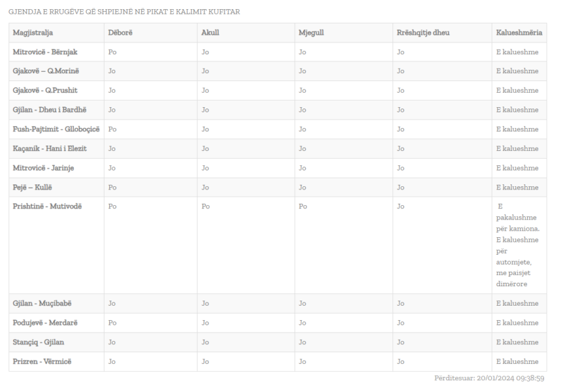Select the Kalueshmëria column header
This screenshot has width=563, height=392.
point(519,33)
